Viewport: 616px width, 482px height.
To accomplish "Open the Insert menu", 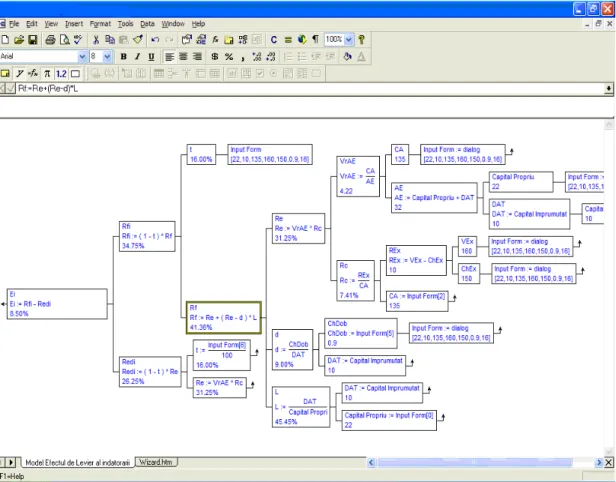I will click(x=74, y=24).
